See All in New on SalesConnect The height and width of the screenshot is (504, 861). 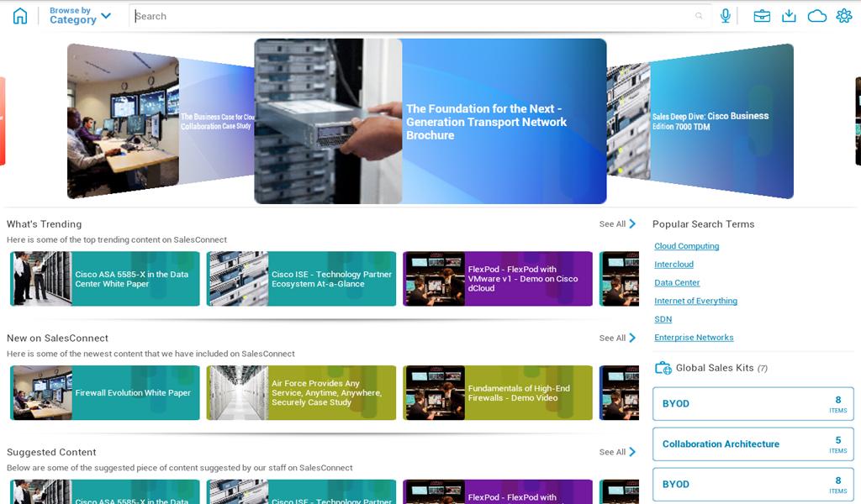(x=617, y=338)
